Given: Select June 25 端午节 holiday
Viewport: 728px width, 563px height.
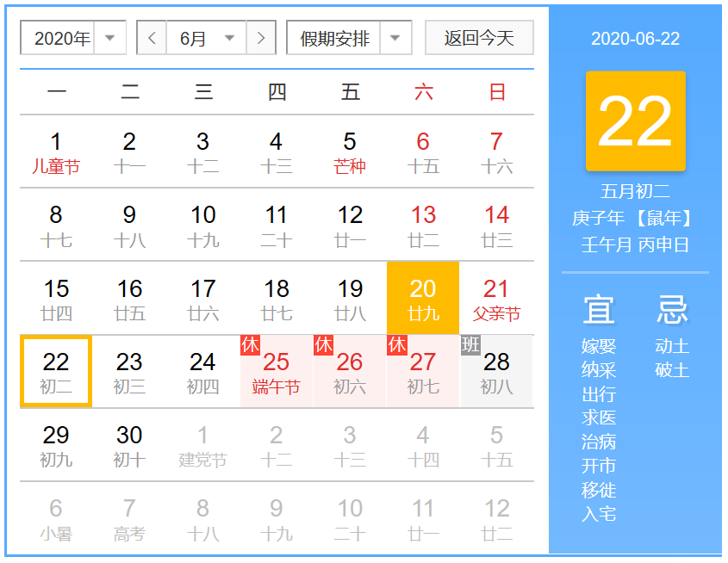Looking at the screenshot, I should pos(277,372).
